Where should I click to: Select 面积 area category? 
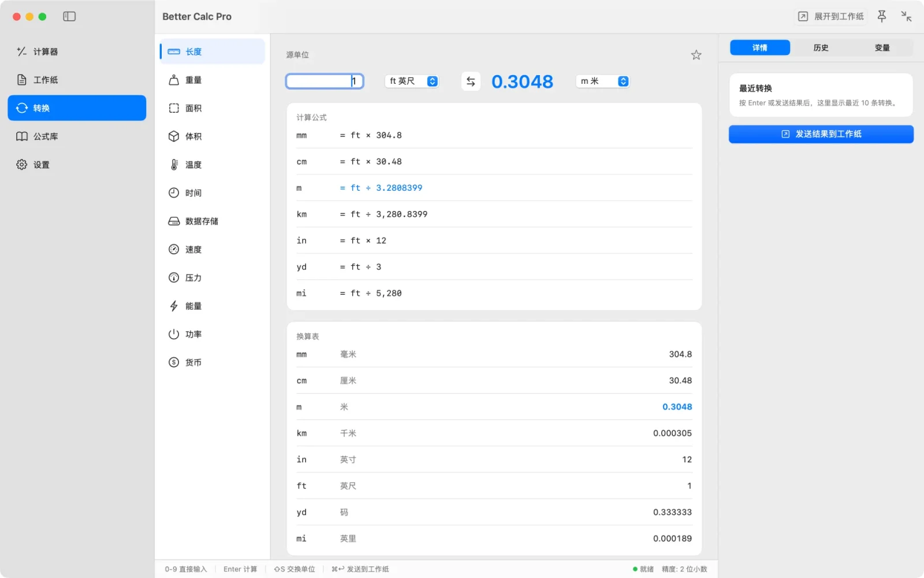(x=212, y=108)
